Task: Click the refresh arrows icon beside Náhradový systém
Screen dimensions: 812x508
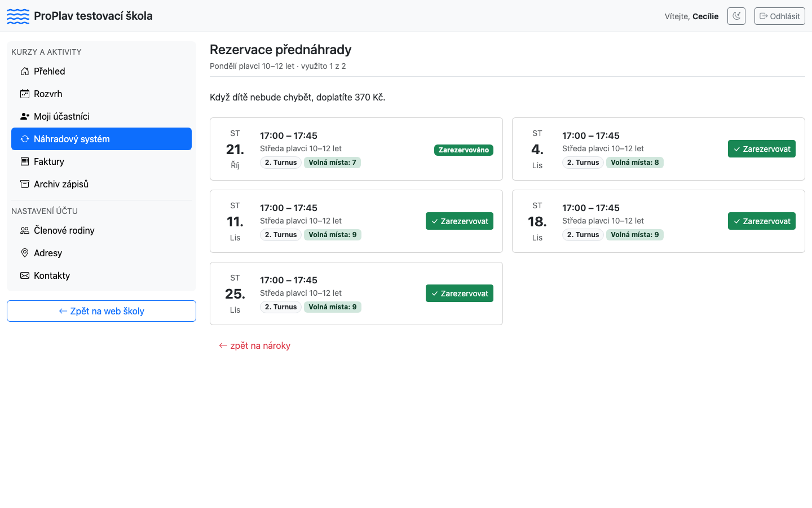Action: [25, 139]
